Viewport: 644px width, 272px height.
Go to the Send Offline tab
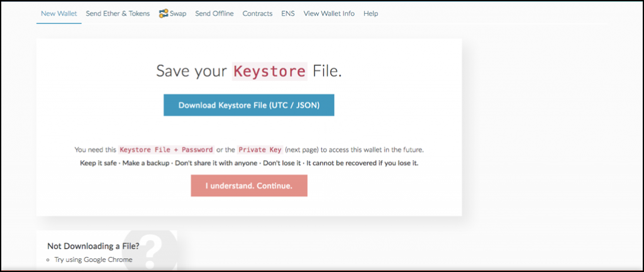pyautogui.click(x=214, y=13)
